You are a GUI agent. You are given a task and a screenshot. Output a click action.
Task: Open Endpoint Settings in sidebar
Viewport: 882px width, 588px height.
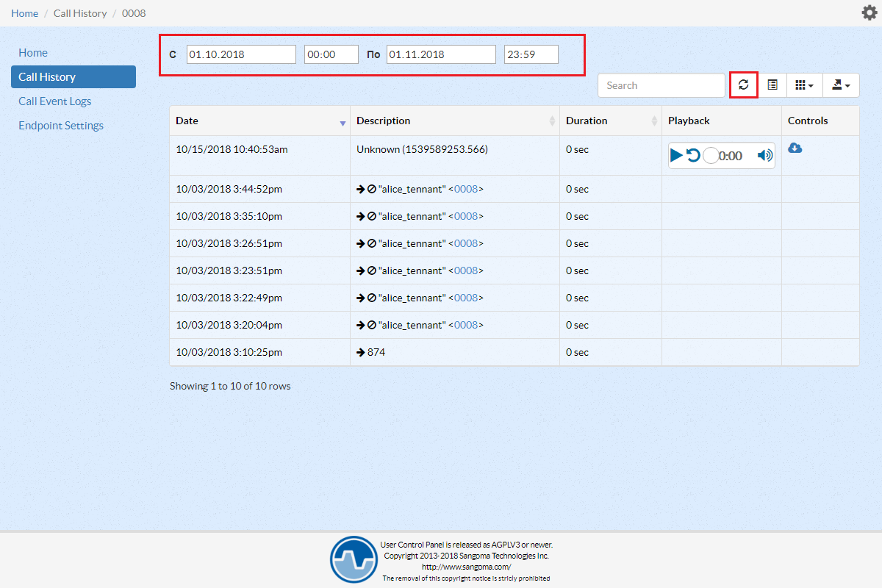click(61, 126)
